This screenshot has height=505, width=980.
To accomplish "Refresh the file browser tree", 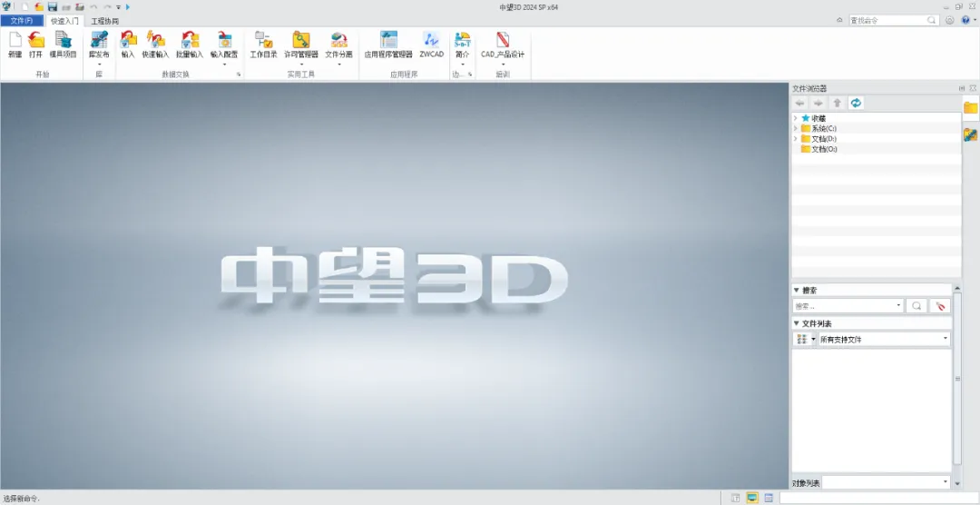I will (x=856, y=103).
